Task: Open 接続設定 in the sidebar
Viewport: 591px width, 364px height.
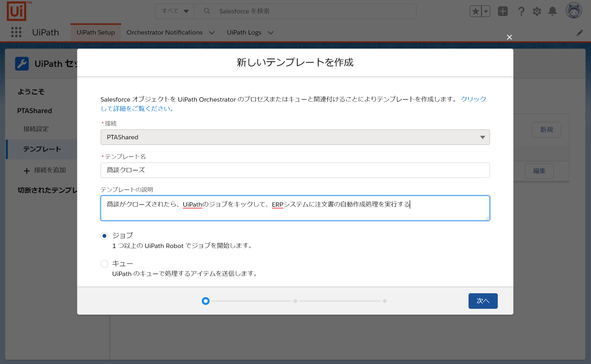Action: (x=36, y=129)
